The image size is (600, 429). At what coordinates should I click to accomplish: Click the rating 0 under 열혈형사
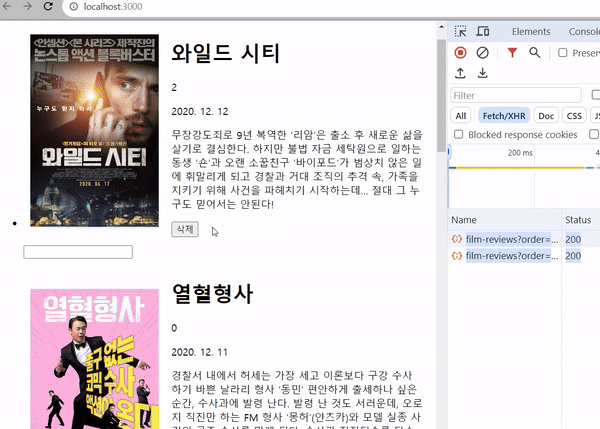click(x=174, y=328)
